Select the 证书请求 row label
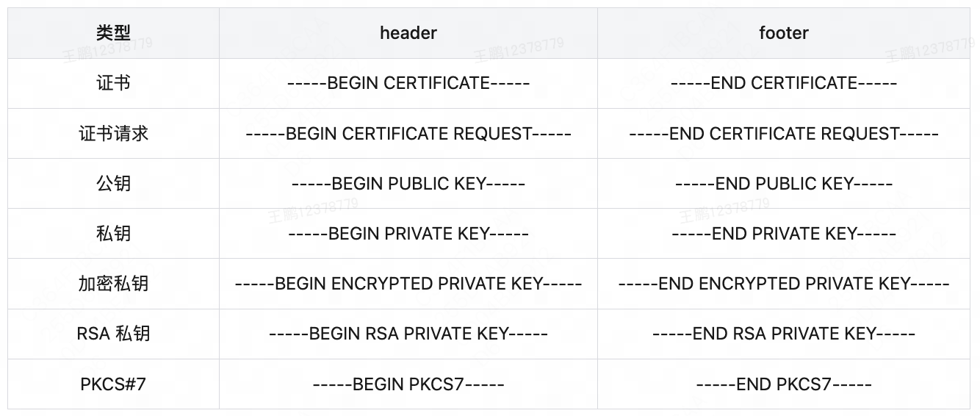 (x=113, y=133)
